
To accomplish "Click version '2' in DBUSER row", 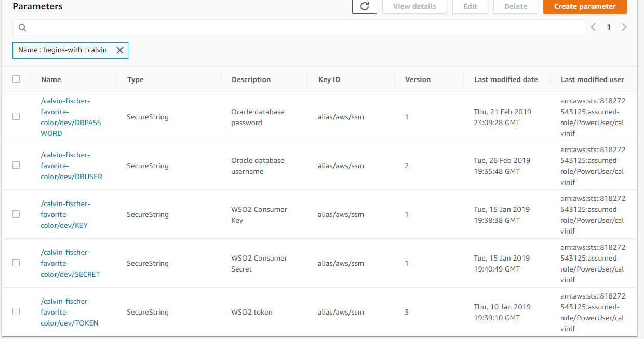I will [x=407, y=166].
